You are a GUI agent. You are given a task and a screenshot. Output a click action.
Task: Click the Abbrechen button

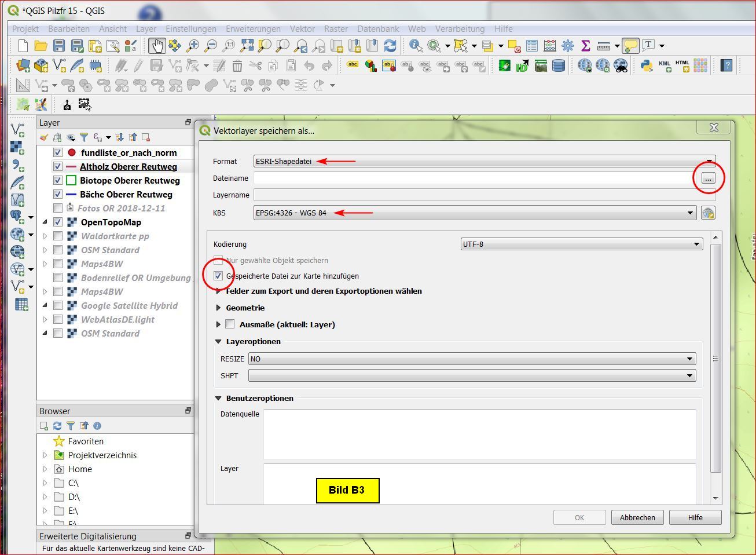[637, 517]
